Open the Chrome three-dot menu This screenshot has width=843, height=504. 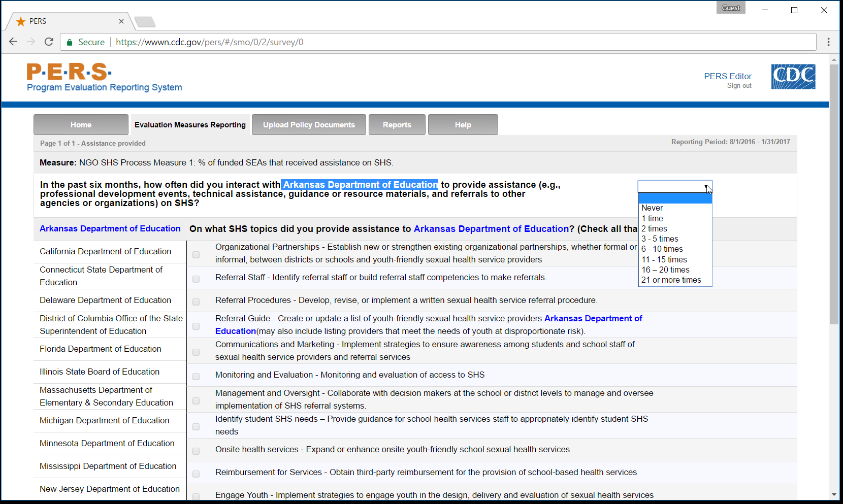coord(828,42)
